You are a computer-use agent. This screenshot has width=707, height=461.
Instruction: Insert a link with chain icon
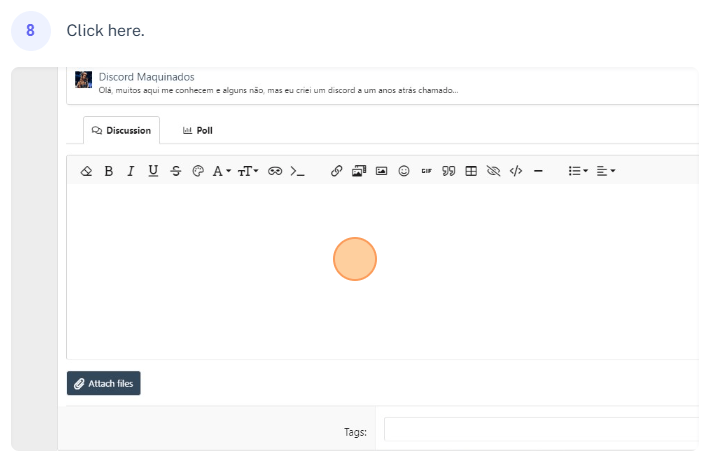click(336, 171)
